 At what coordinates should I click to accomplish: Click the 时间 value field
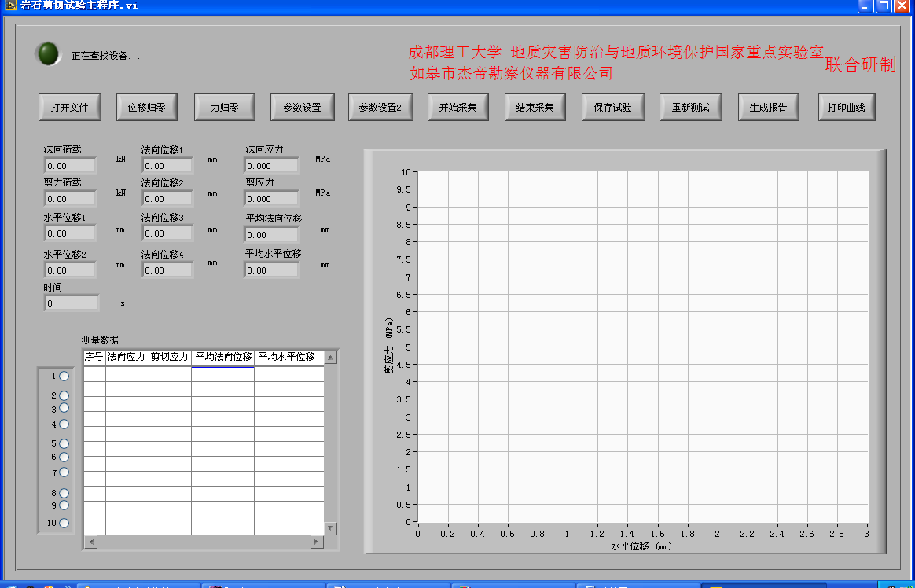pyautogui.click(x=72, y=303)
